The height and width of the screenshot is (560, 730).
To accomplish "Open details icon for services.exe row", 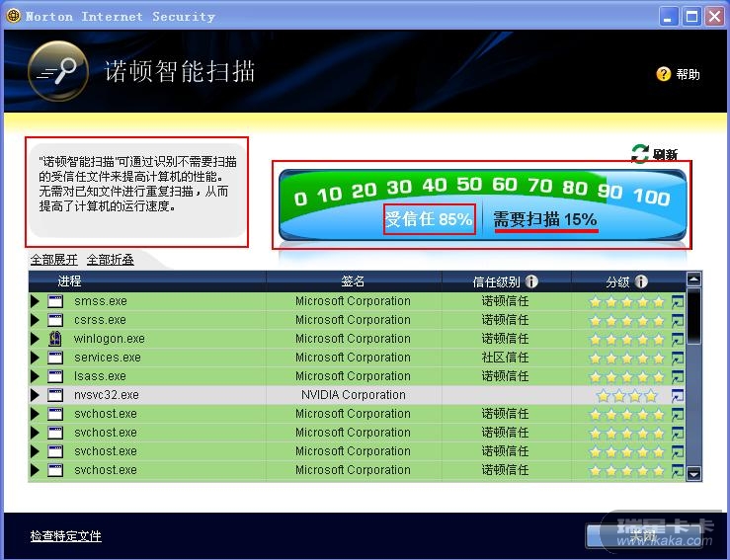I will (x=678, y=358).
